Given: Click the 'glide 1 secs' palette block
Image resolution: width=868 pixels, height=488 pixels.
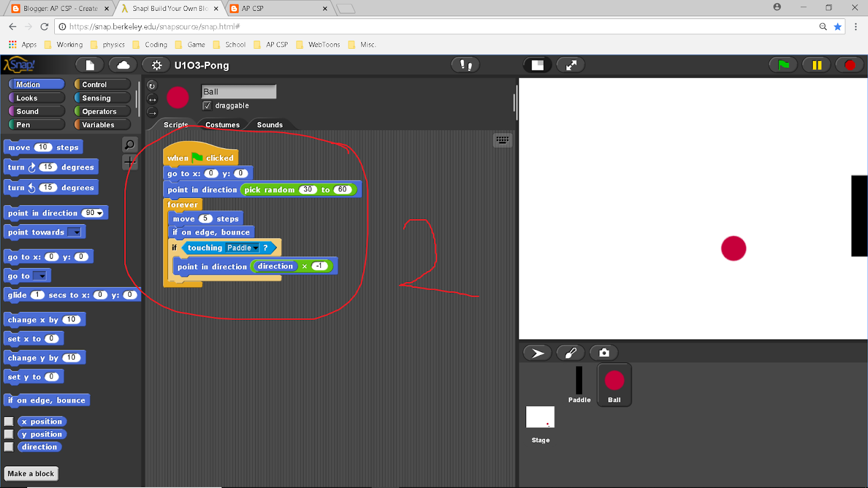Looking at the screenshot, I should pos(72,295).
